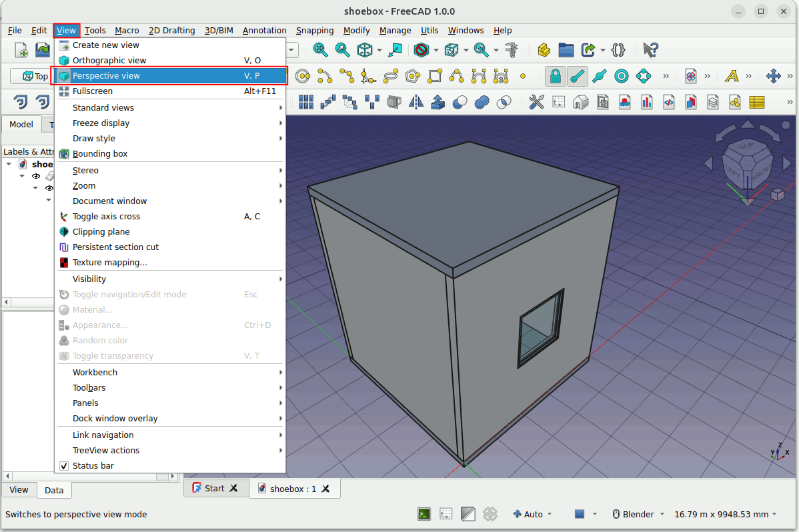Click the Bounding box menu icon
Screen dimensions: 799x532
point(64,154)
